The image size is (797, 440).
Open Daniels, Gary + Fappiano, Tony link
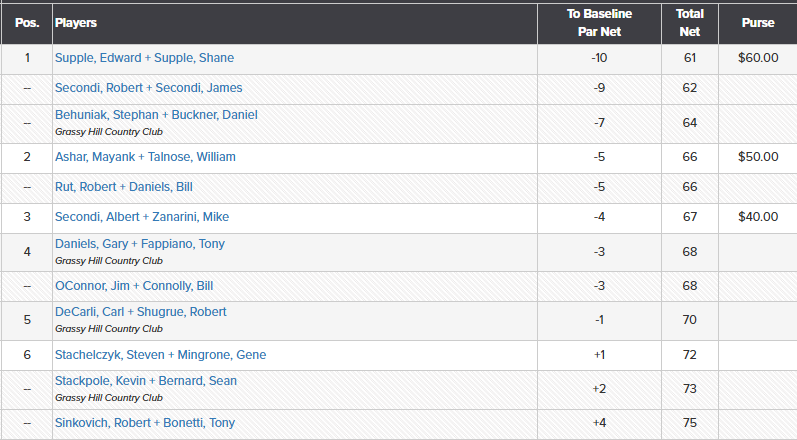(x=140, y=244)
